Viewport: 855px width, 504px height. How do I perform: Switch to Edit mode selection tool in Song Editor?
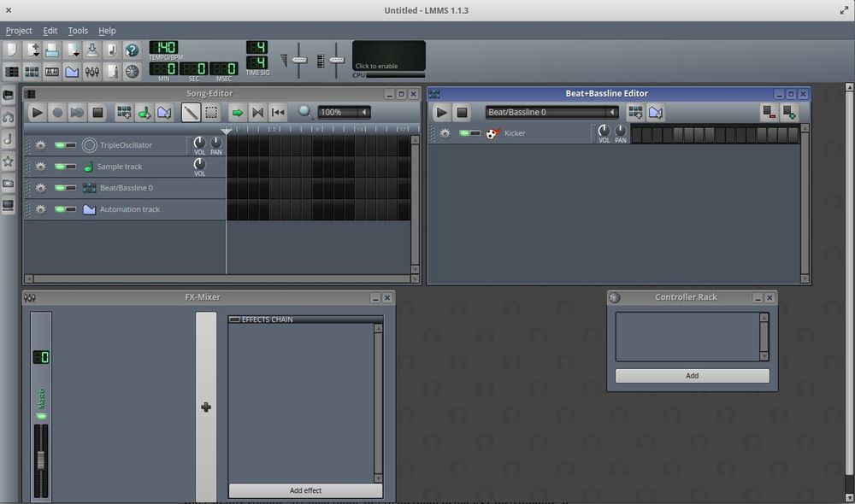(x=209, y=112)
